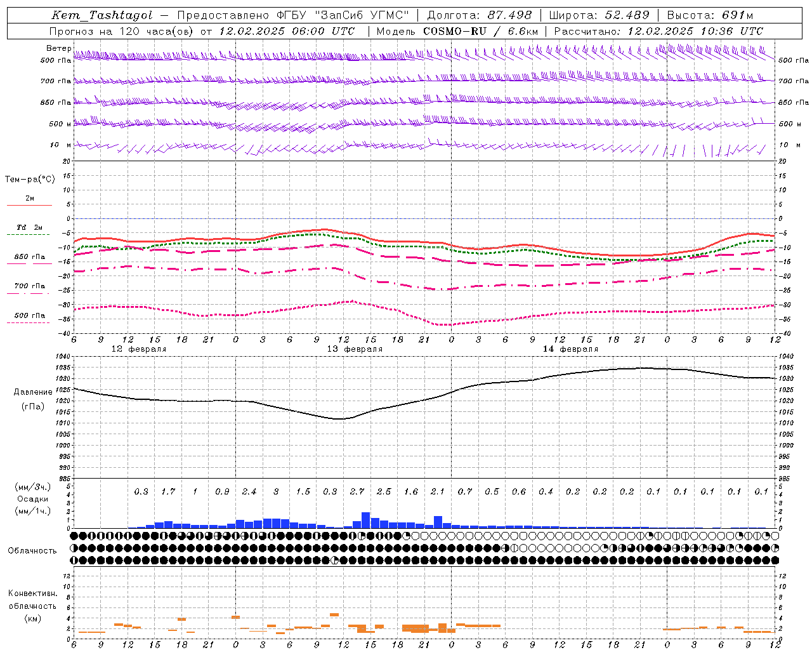Click the model name 'COSMO-RU / 6.6км'

[480, 31]
